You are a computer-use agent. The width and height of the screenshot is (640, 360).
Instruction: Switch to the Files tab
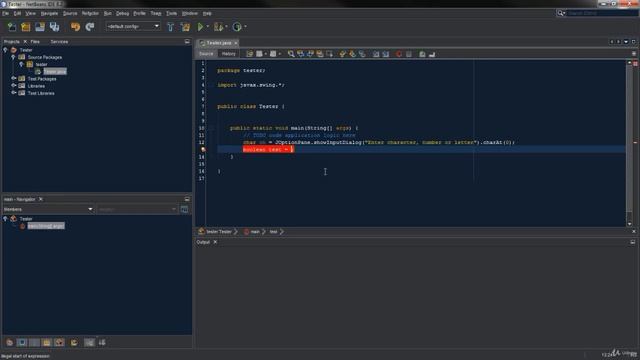(35, 42)
